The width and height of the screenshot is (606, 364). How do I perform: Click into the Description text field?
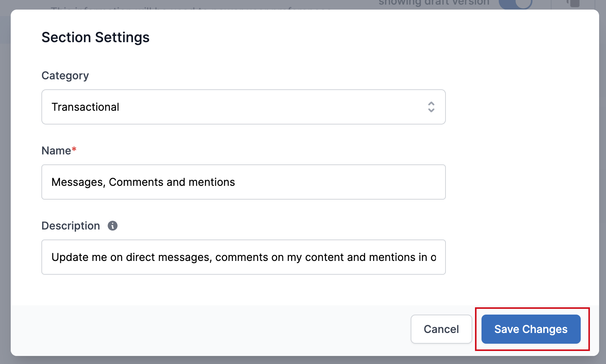coord(243,257)
